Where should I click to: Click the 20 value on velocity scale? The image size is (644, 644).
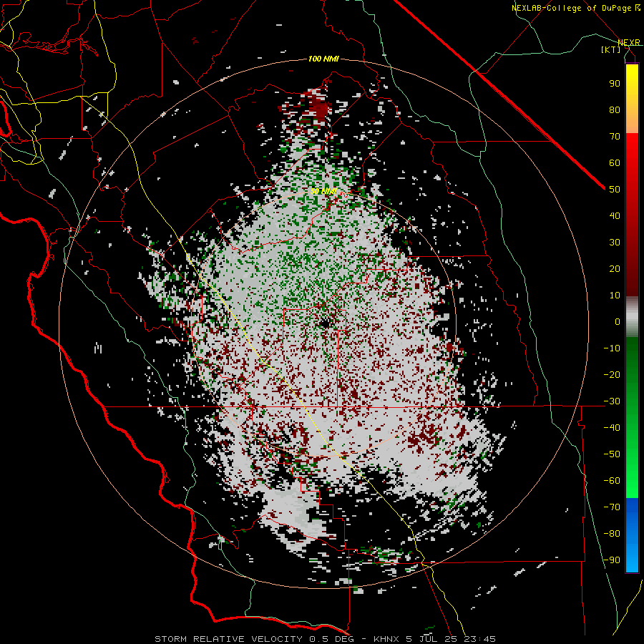click(x=615, y=268)
